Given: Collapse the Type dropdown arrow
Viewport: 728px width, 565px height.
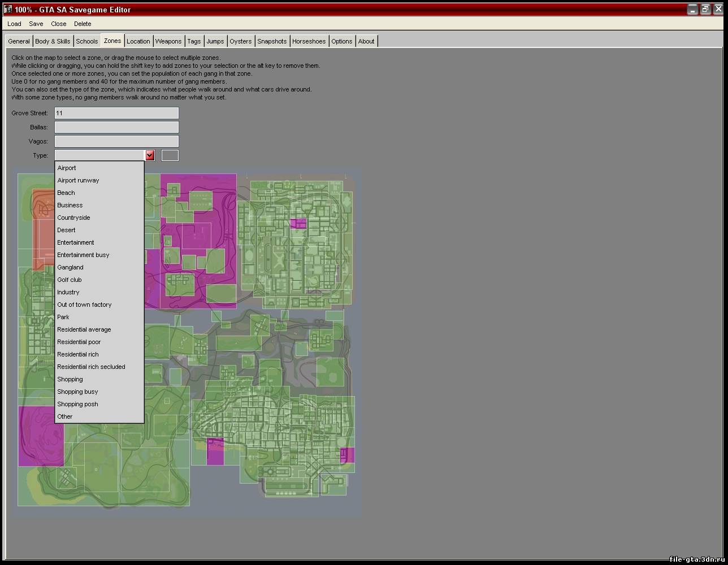Looking at the screenshot, I should pyautogui.click(x=150, y=155).
